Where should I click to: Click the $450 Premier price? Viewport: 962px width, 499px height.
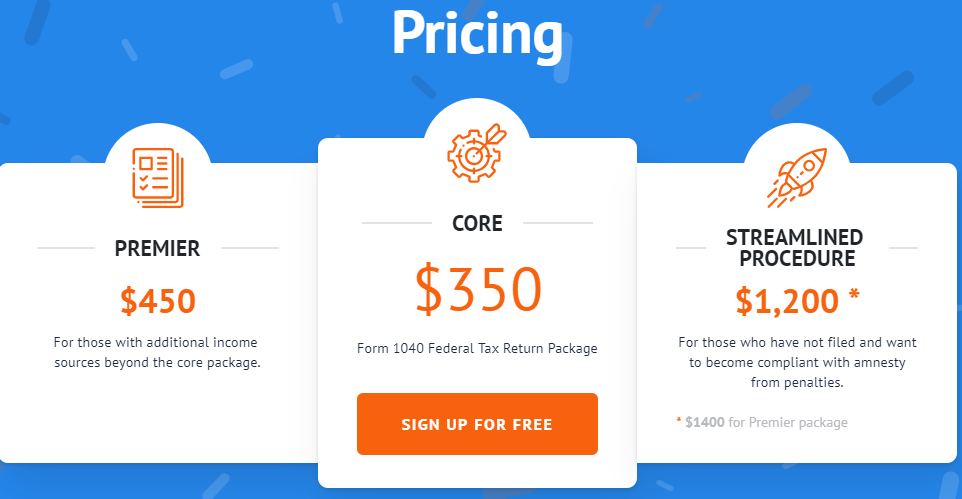(x=158, y=301)
